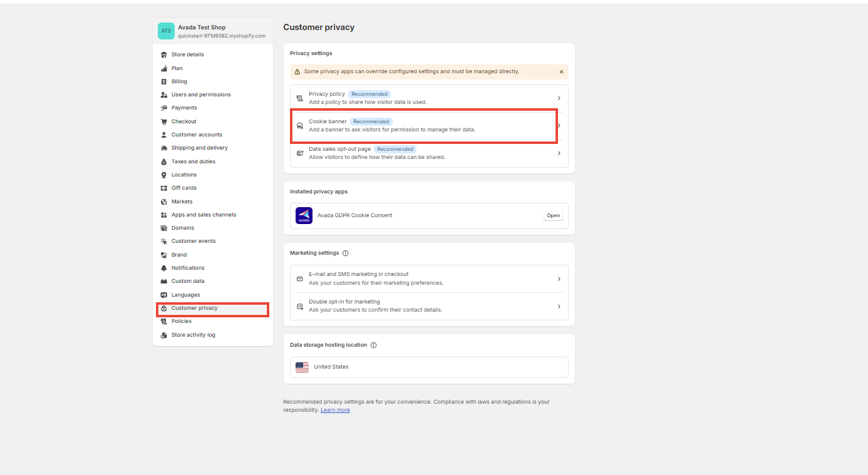Click the Domains icon in sidebar
Viewport: 868px width, 475px height.
[164, 228]
